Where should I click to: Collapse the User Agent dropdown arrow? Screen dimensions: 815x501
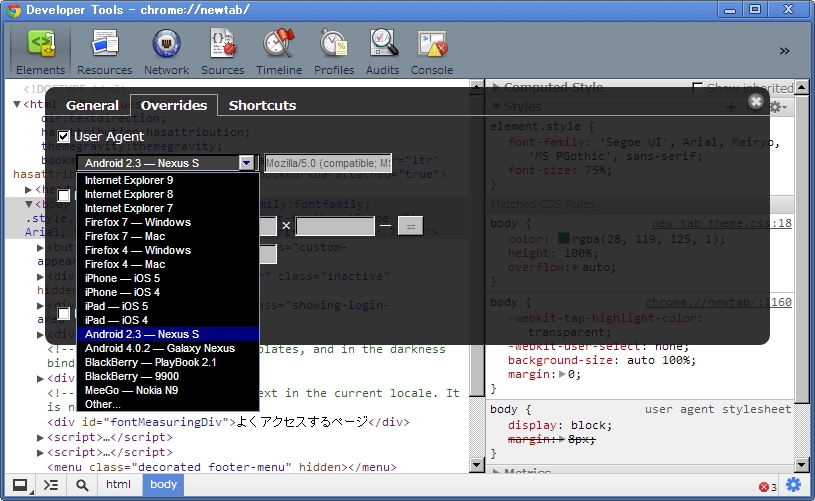tap(246, 163)
